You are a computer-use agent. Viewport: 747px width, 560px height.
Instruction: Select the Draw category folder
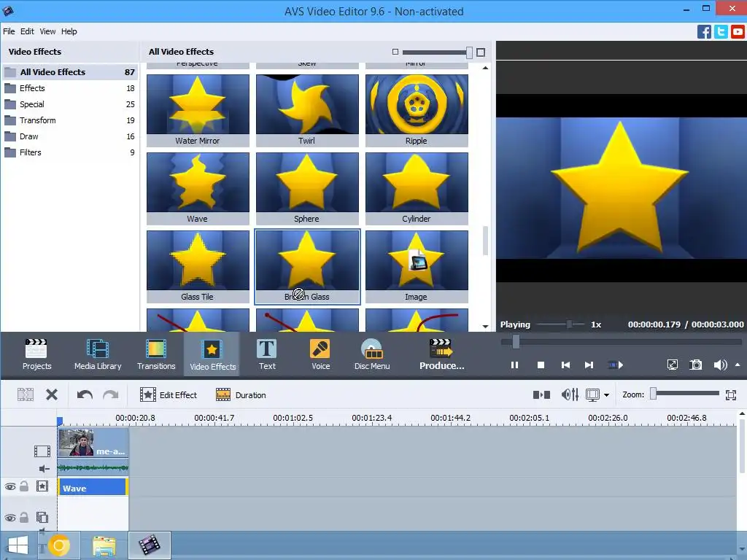(x=70, y=136)
